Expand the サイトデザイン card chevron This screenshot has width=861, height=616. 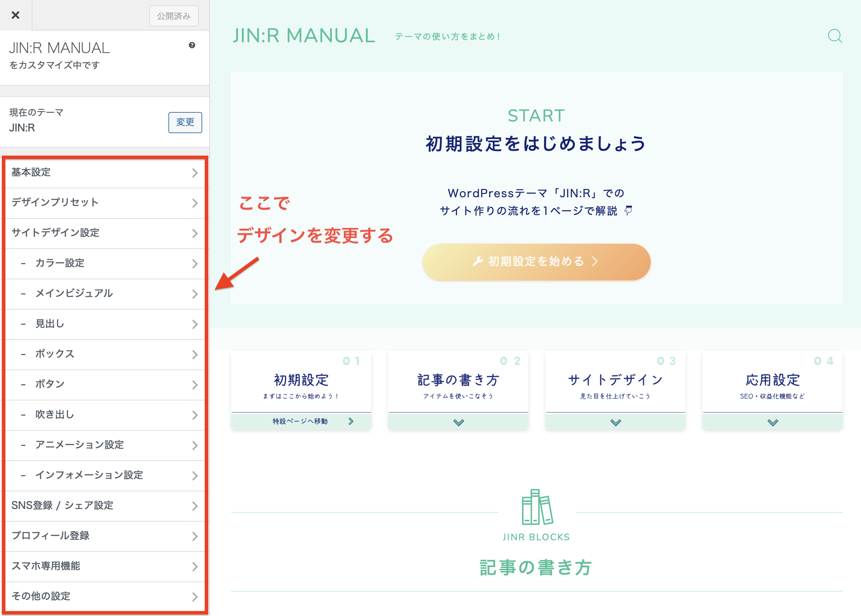[x=615, y=422]
